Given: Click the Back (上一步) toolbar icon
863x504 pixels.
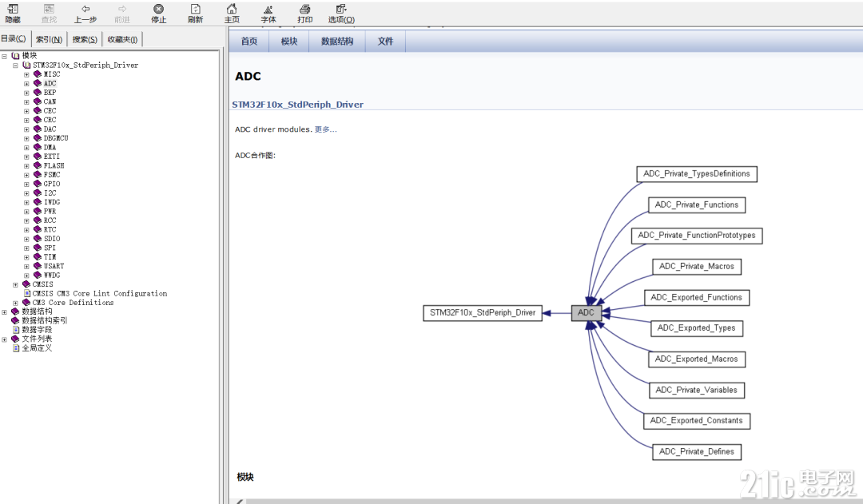Looking at the screenshot, I should click(x=86, y=10).
